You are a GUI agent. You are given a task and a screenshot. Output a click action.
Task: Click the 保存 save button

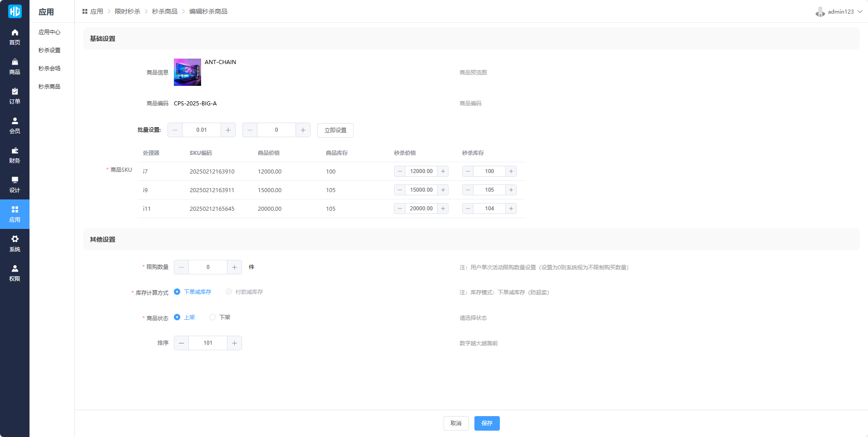487,423
